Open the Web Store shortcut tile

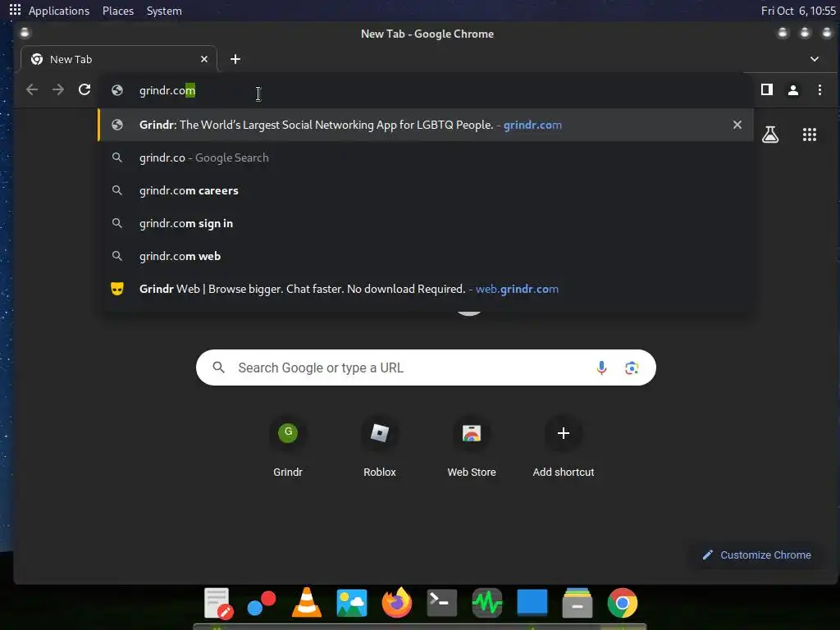tap(472, 448)
